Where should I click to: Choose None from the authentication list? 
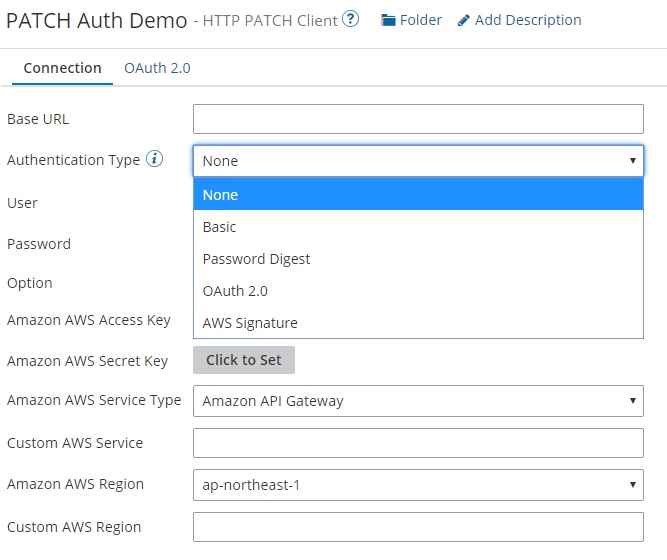417,195
